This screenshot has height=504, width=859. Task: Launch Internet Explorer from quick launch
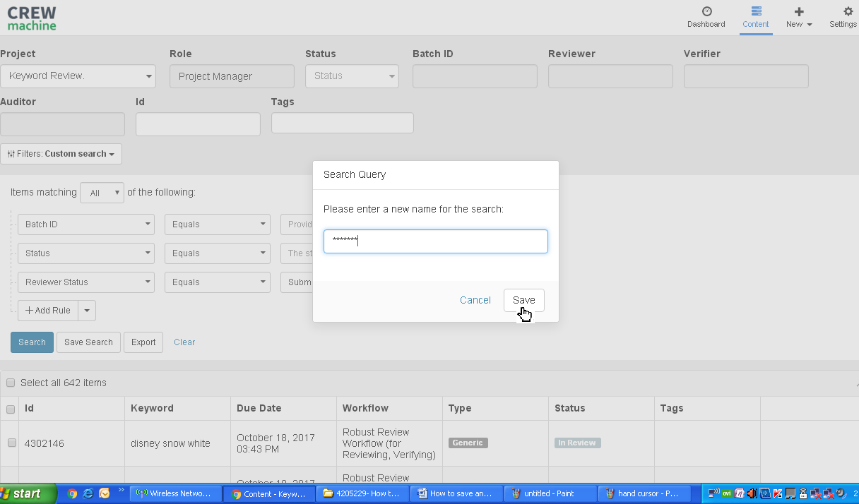pos(88,493)
